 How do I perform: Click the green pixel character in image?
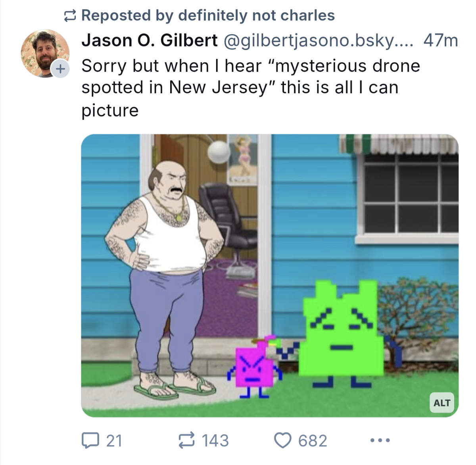[x=341, y=333]
